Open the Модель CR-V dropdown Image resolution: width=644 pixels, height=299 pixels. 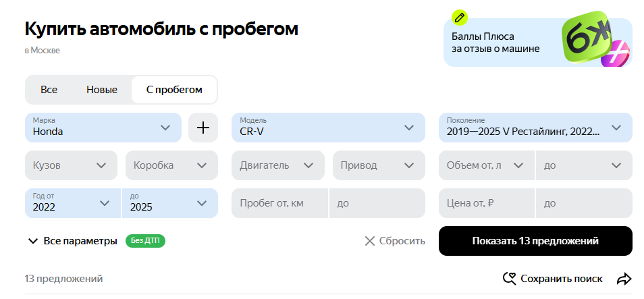click(328, 128)
